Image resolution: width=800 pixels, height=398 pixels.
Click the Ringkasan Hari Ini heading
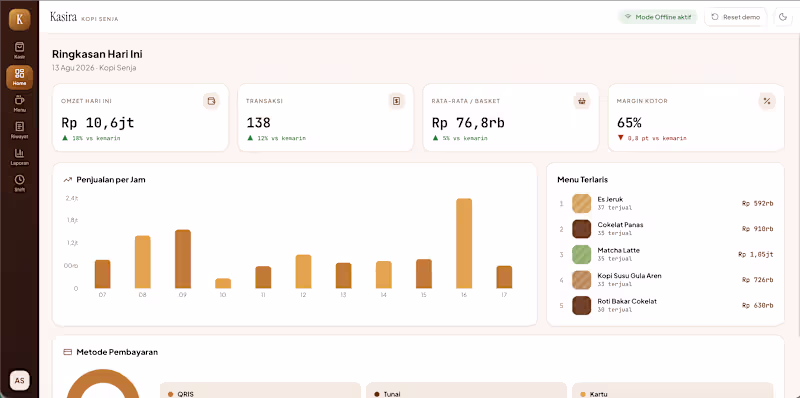pos(97,54)
